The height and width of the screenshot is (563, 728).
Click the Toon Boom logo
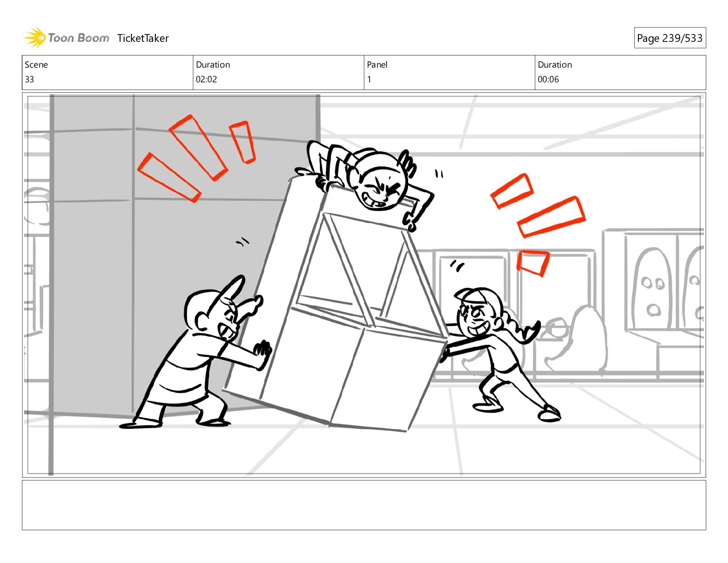pyautogui.click(x=67, y=38)
